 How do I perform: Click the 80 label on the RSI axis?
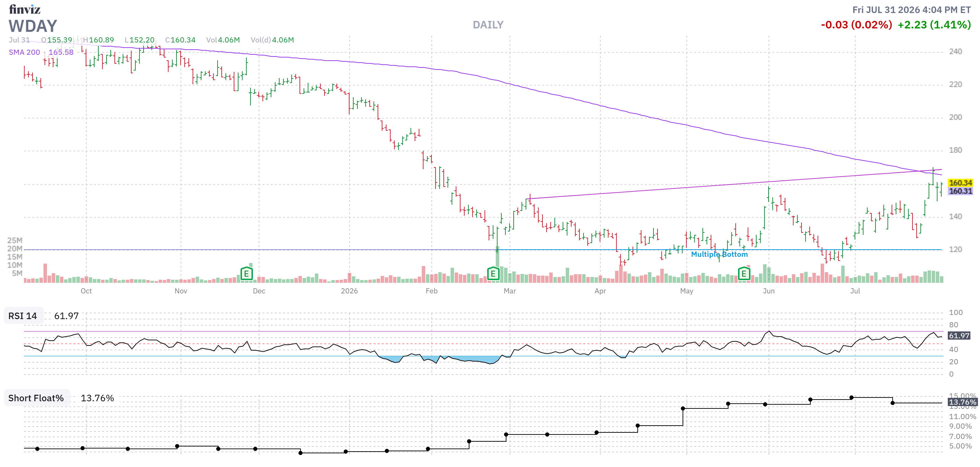(953, 325)
